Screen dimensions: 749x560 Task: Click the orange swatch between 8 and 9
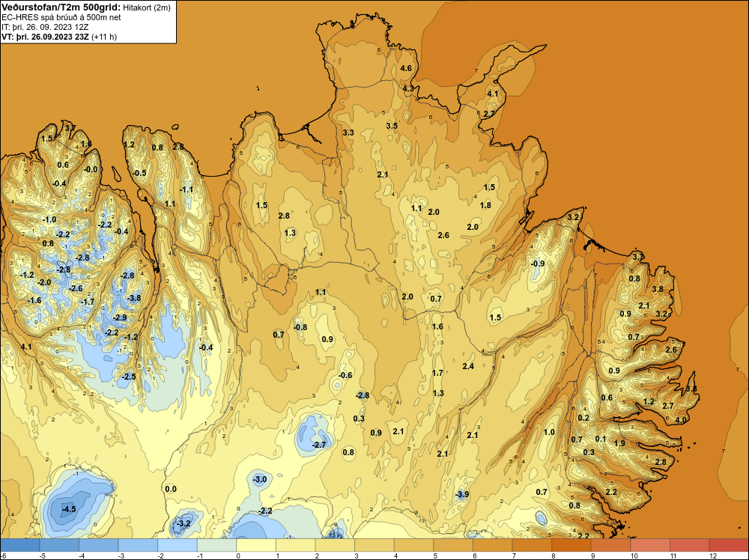(x=571, y=545)
